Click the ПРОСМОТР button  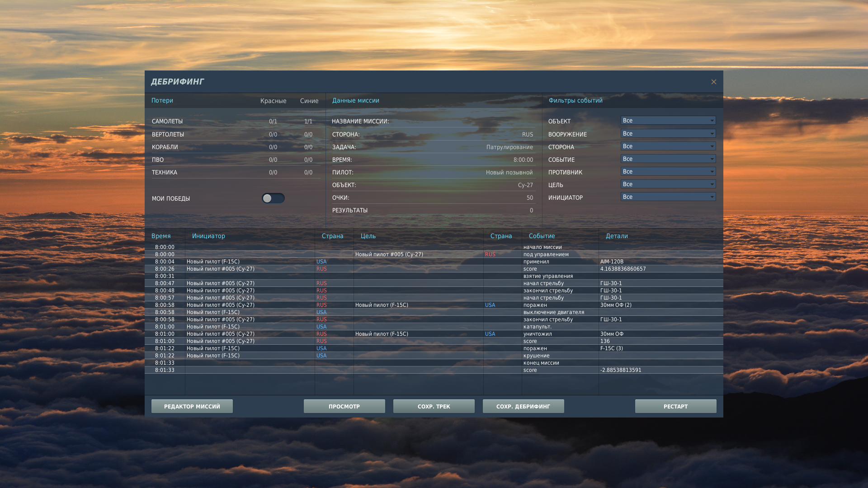point(344,406)
